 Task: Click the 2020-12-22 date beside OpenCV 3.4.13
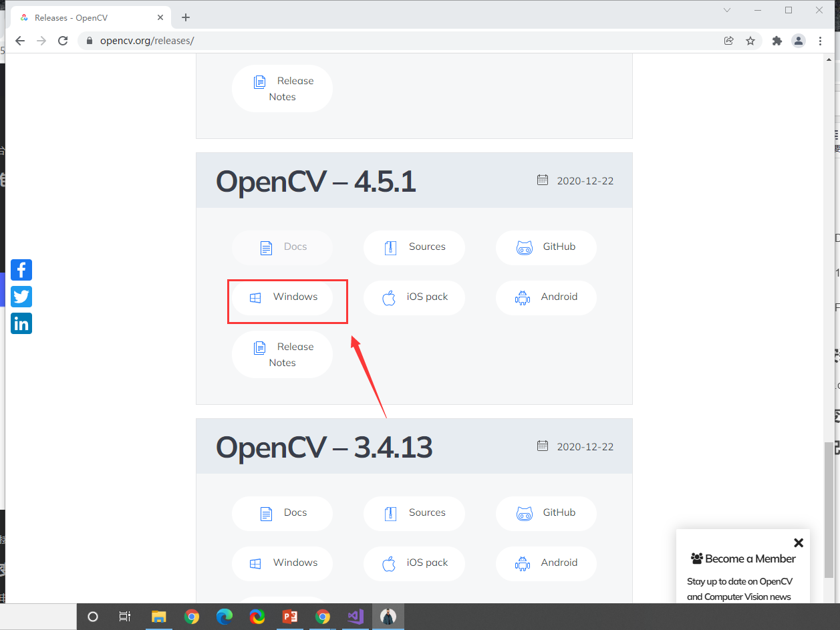[x=585, y=447]
